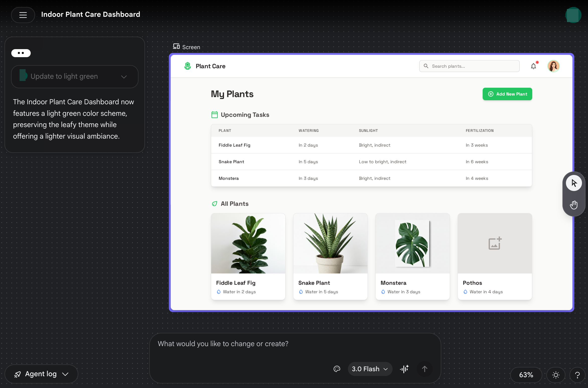Click the brightness icon in the bottom right
Viewport: 588px width, 388px height.
pyautogui.click(x=556, y=375)
